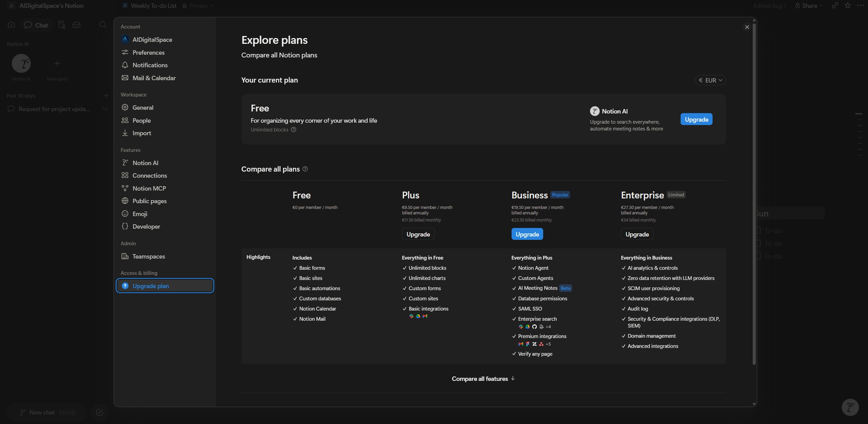The height and width of the screenshot is (424, 868).
Task: Click floating Notion AI button bottom right
Action: [850, 407]
